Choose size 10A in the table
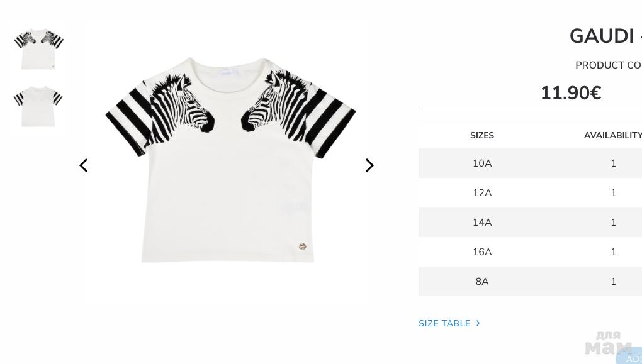This screenshot has height=364, width=642. tap(530, 163)
